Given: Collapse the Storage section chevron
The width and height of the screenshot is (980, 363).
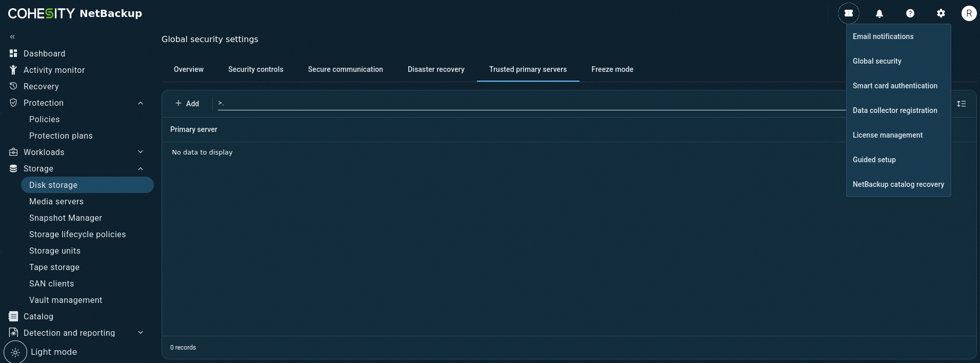Looking at the screenshot, I should [141, 168].
